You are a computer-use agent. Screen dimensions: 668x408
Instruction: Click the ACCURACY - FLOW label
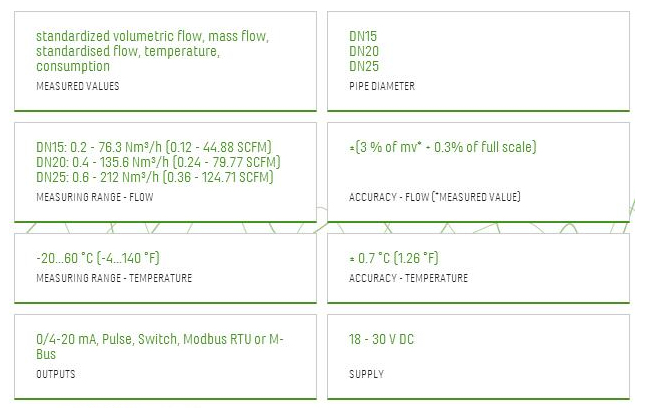click(x=434, y=198)
